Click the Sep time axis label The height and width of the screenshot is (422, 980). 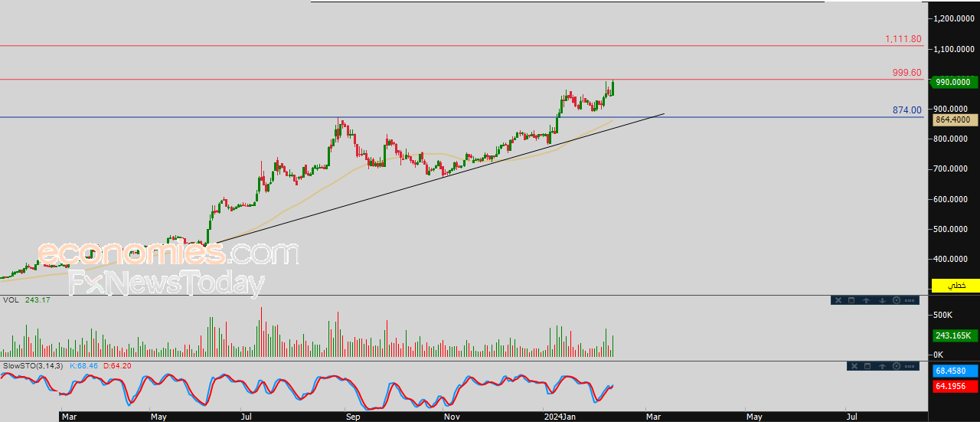click(x=352, y=417)
